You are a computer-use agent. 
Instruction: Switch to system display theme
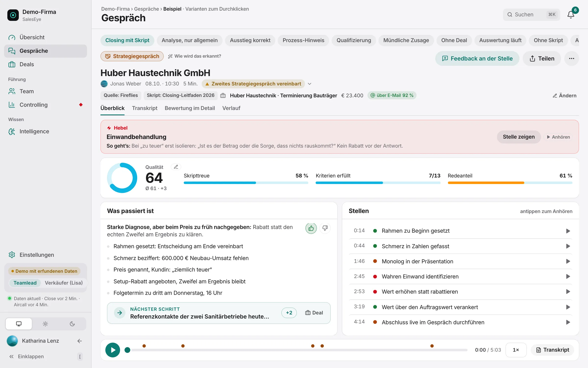[x=19, y=324]
